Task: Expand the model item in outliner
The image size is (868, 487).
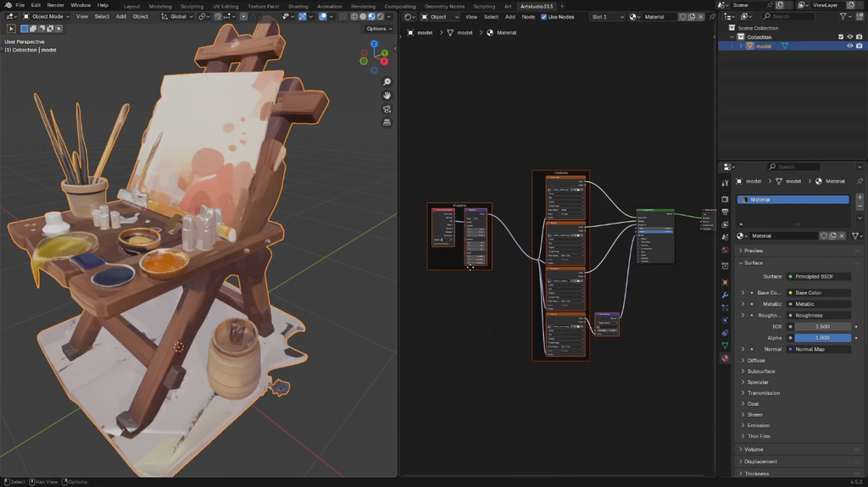Action: point(741,47)
